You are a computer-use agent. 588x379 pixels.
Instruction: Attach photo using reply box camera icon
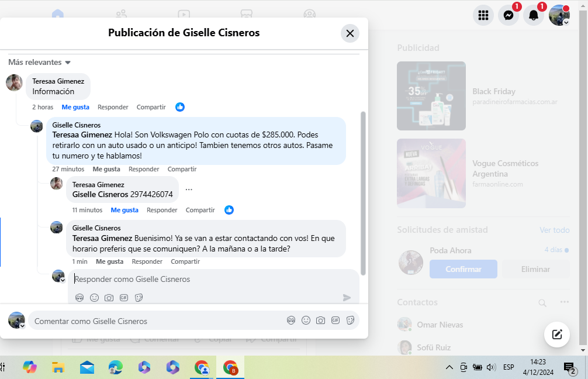tap(109, 298)
